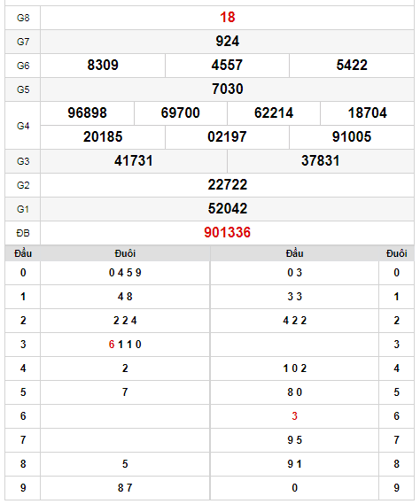Select the G5 row label
This screenshot has height=504, width=420.
23,89
